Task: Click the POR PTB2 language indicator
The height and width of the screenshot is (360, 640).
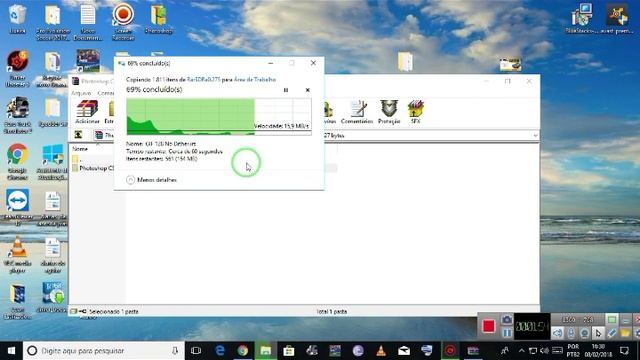Action: coord(573,351)
